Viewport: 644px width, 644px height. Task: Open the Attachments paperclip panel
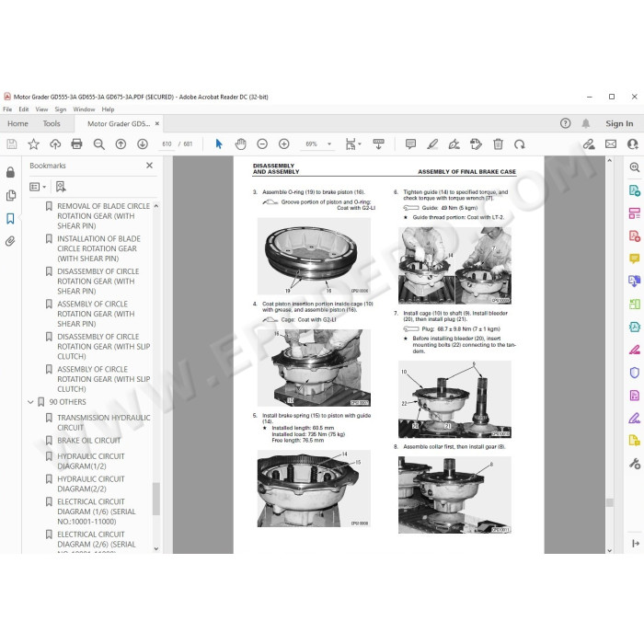coord(11,241)
